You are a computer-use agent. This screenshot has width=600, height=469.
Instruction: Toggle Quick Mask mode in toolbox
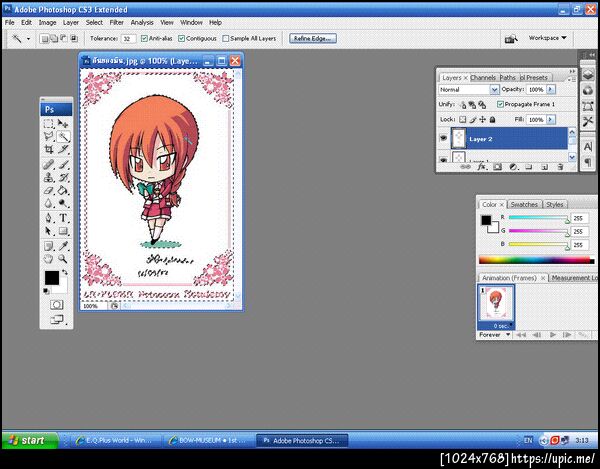tap(57, 305)
